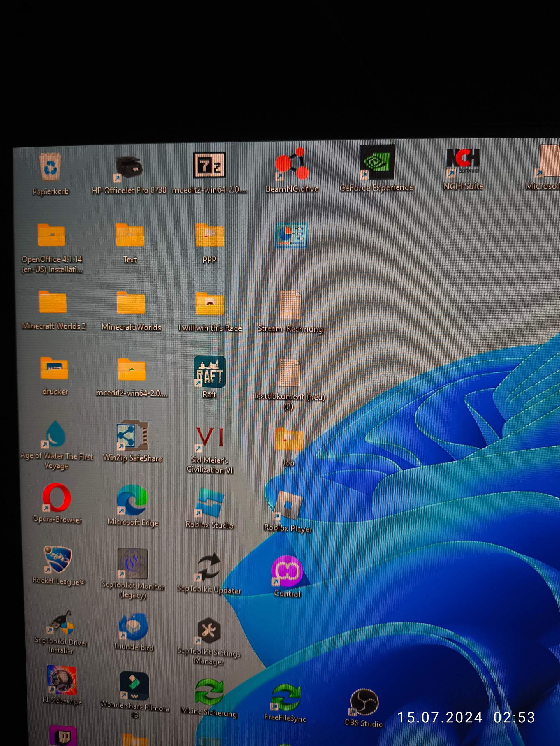Open ScpToolkit Monitor (legacy)
The height and width of the screenshot is (746, 560).
coord(133,563)
